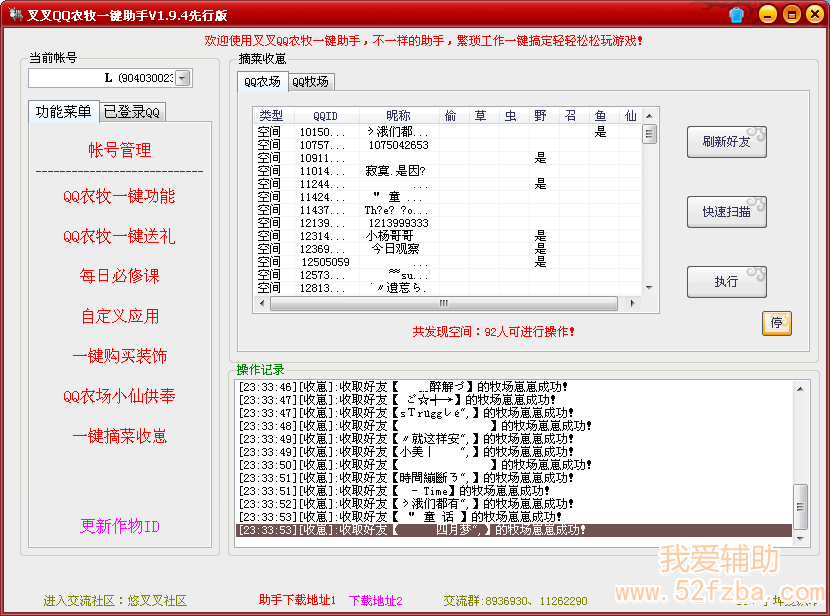Minimize the window with the yellow button

pyautogui.click(x=768, y=14)
